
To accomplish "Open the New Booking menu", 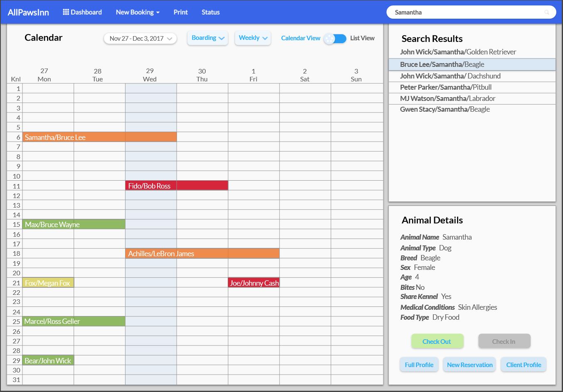I will pyautogui.click(x=138, y=12).
